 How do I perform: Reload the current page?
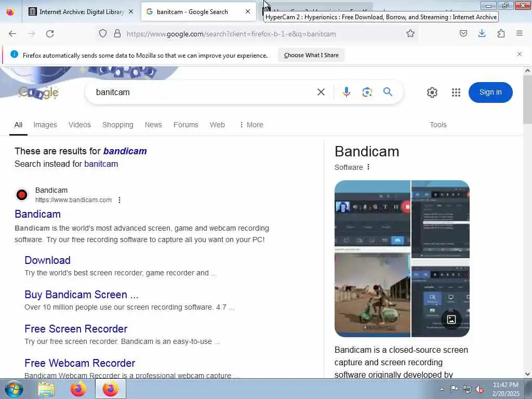(50, 34)
